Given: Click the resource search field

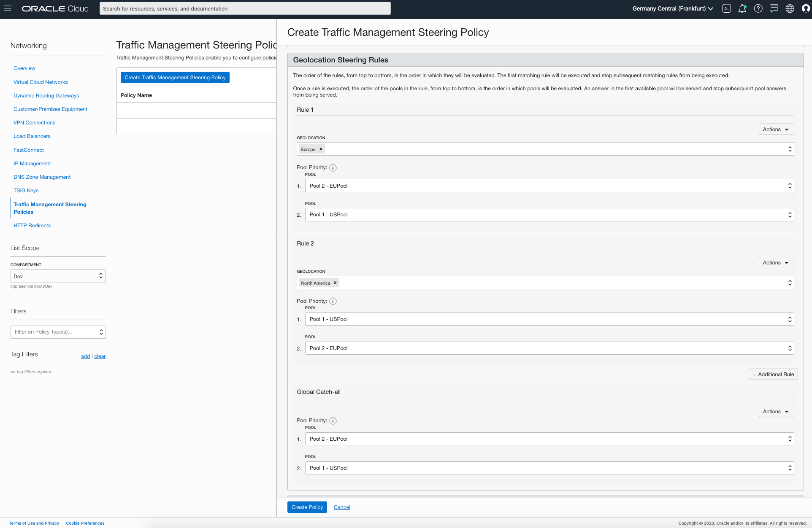Looking at the screenshot, I should tap(245, 8).
